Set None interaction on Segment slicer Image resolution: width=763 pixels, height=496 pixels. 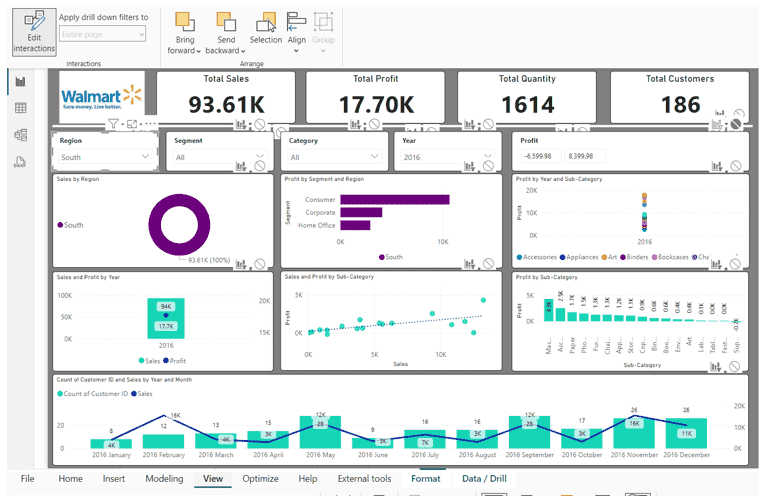pyautogui.click(x=260, y=166)
